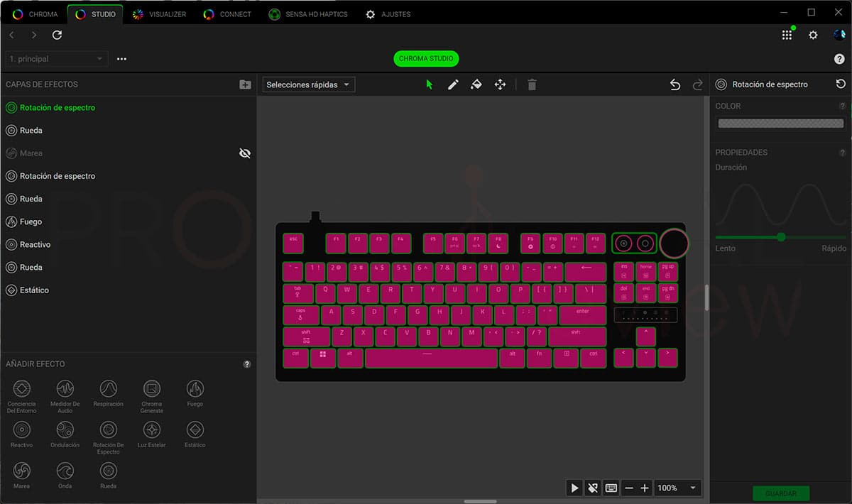Add the Marea effect
The image size is (852, 504).
pyautogui.click(x=21, y=476)
